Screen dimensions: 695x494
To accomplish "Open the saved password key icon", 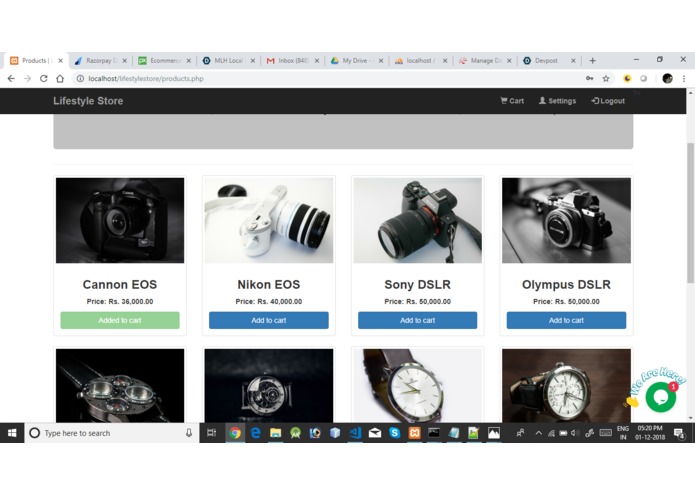I will 590,78.
